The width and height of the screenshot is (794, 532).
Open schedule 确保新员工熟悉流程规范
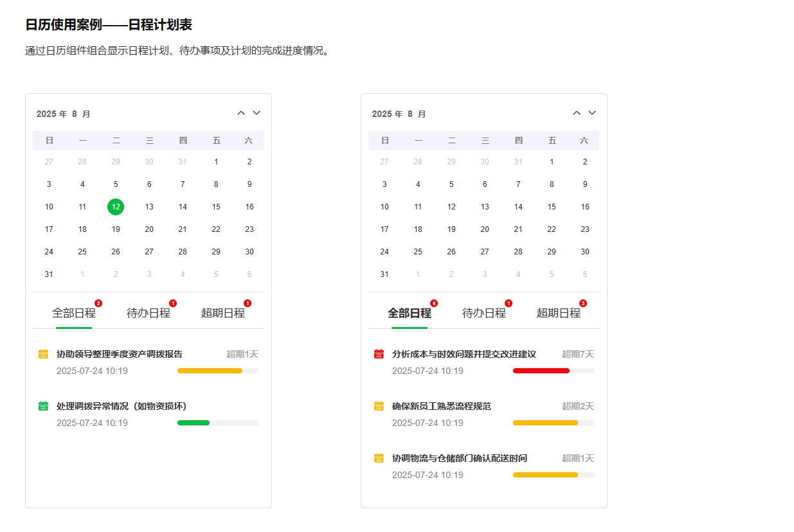(442, 406)
